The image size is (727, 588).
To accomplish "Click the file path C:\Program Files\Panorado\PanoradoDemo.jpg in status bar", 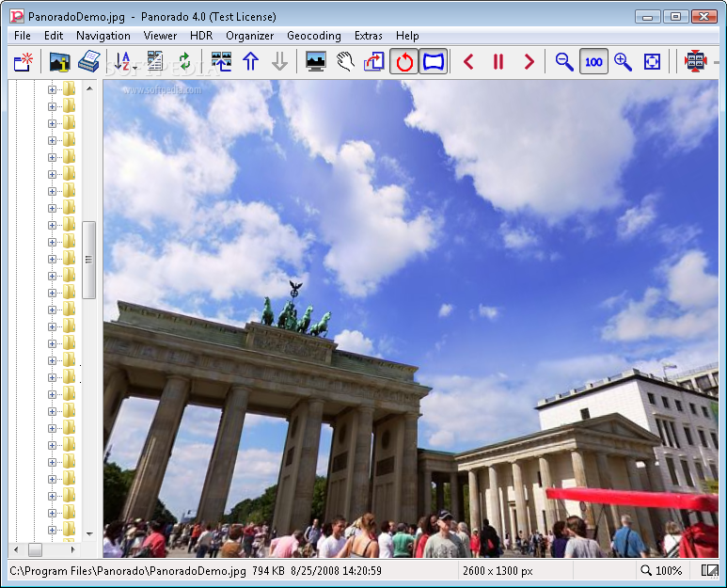I will pyautogui.click(x=128, y=571).
